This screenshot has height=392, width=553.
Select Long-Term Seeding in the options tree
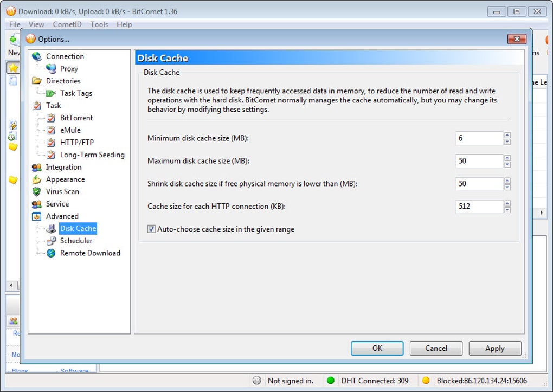(x=92, y=155)
